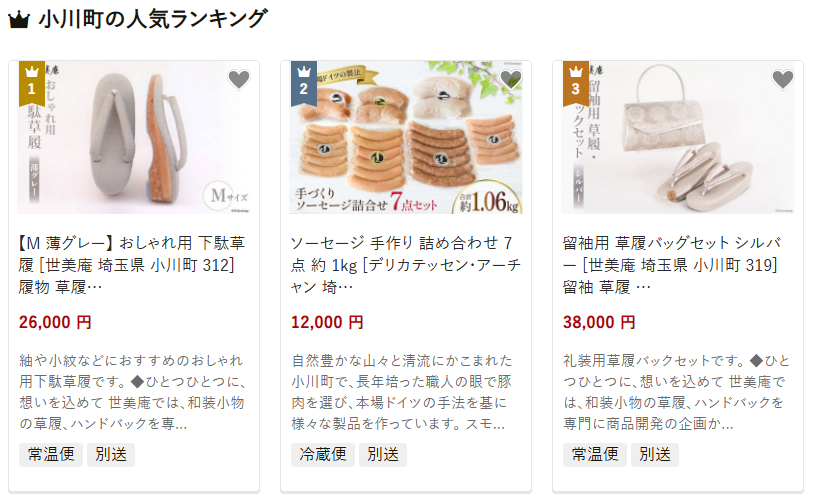Click the 常温便 tag on third item
The width and height of the screenshot is (815, 502).
[x=595, y=455]
